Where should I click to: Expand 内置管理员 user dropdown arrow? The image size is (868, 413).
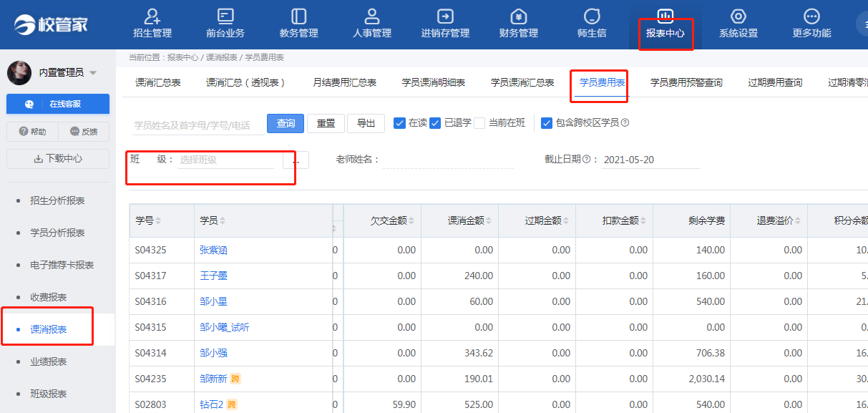(x=93, y=73)
